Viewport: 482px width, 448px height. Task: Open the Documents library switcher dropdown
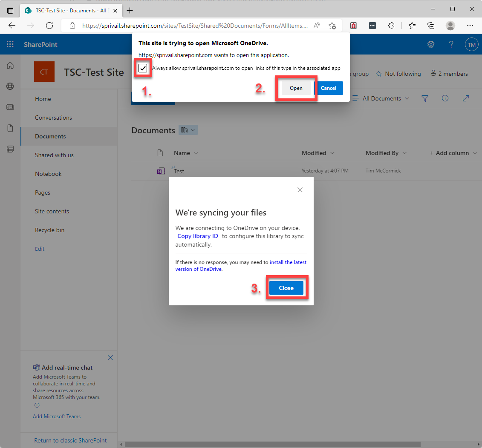[x=188, y=130]
